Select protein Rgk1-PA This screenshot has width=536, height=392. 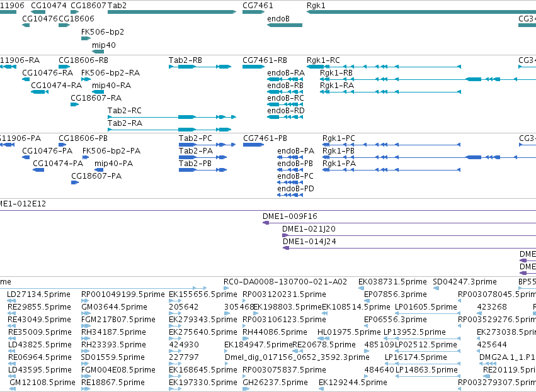(391, 170)
